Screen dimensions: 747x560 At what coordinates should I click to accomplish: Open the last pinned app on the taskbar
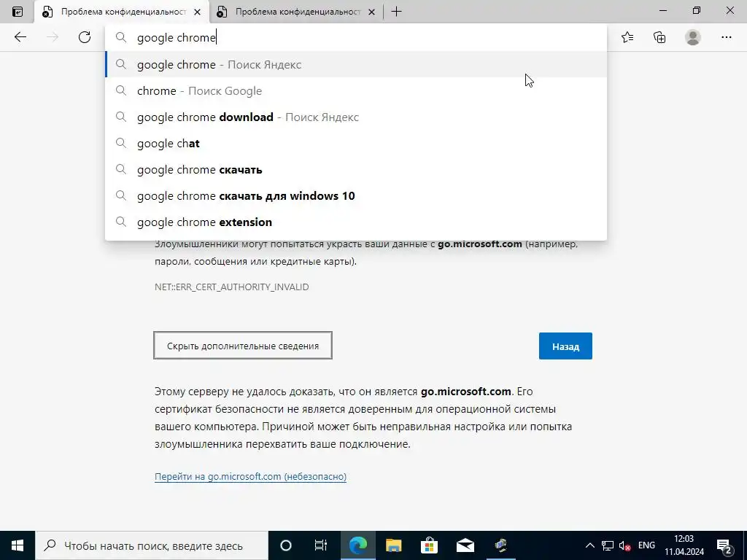[x=500, y=545]
